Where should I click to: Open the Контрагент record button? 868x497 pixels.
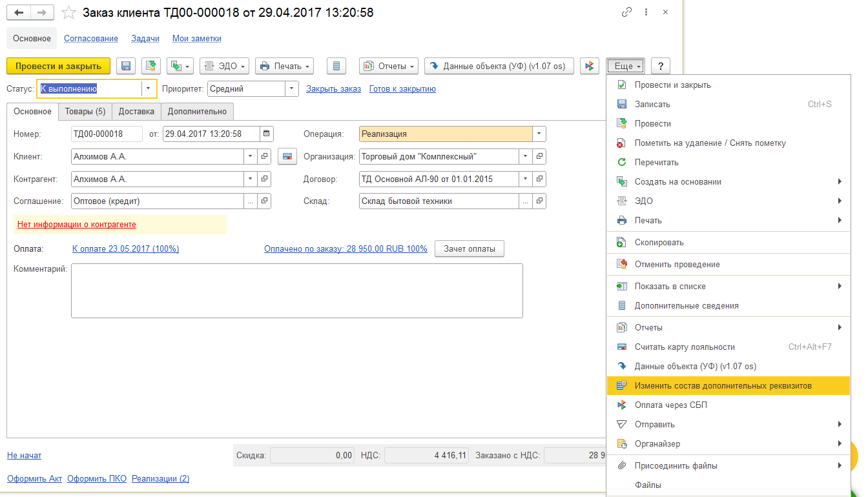264,179
